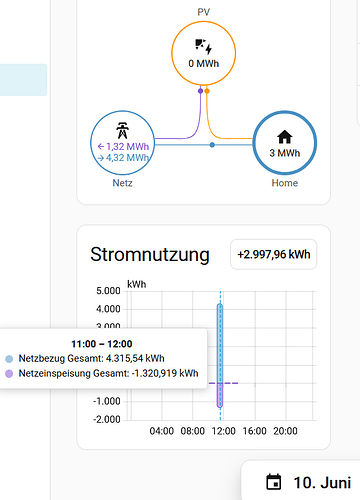Viewport: 360px width, 500px height.
Task: Click the 16:00 x-axis label
Action: [x=255, y=431]
